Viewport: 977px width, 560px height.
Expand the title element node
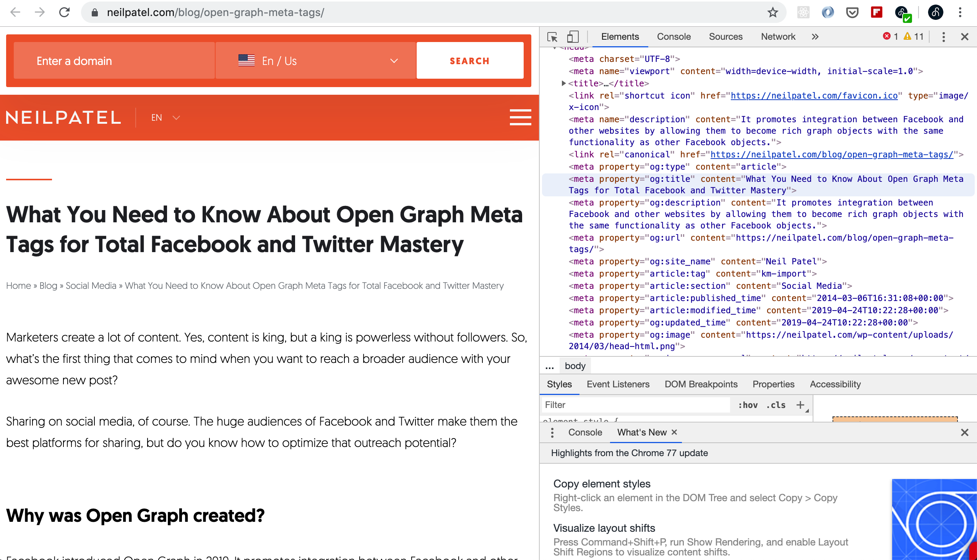click(563, 83)
